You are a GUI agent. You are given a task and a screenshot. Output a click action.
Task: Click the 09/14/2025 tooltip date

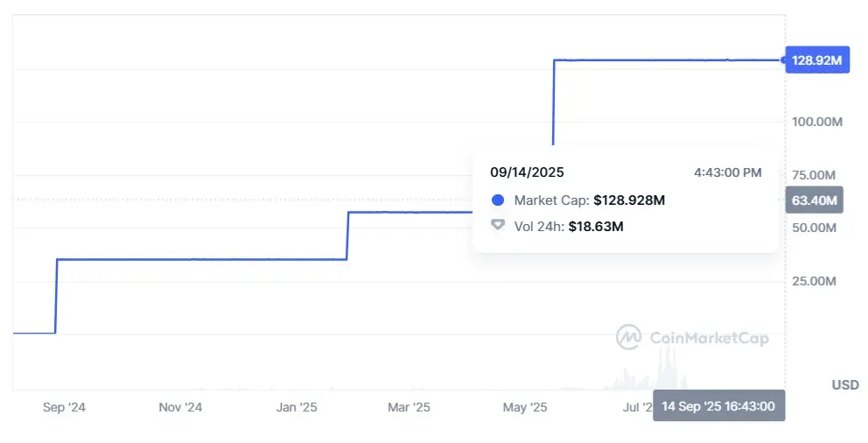[527, 172]
